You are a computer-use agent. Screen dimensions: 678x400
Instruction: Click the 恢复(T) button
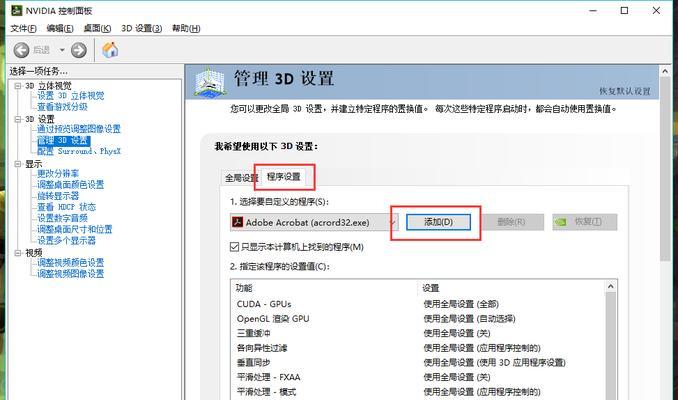click(x=585, y=222)
